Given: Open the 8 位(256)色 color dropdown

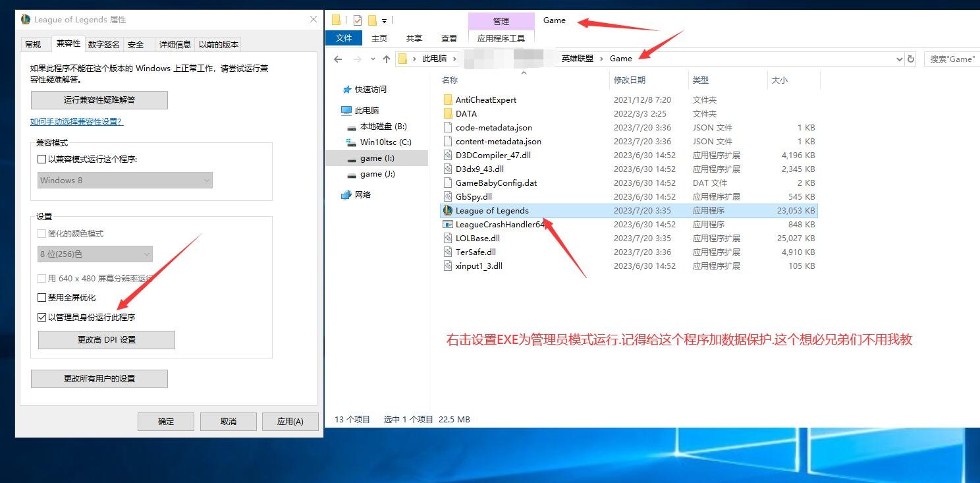Looking at the screenshot, I should 95,254.
